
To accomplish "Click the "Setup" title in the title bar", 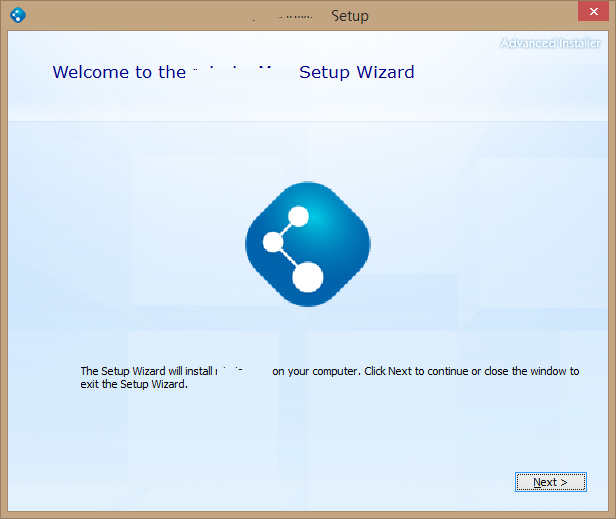I will [350, 16].
